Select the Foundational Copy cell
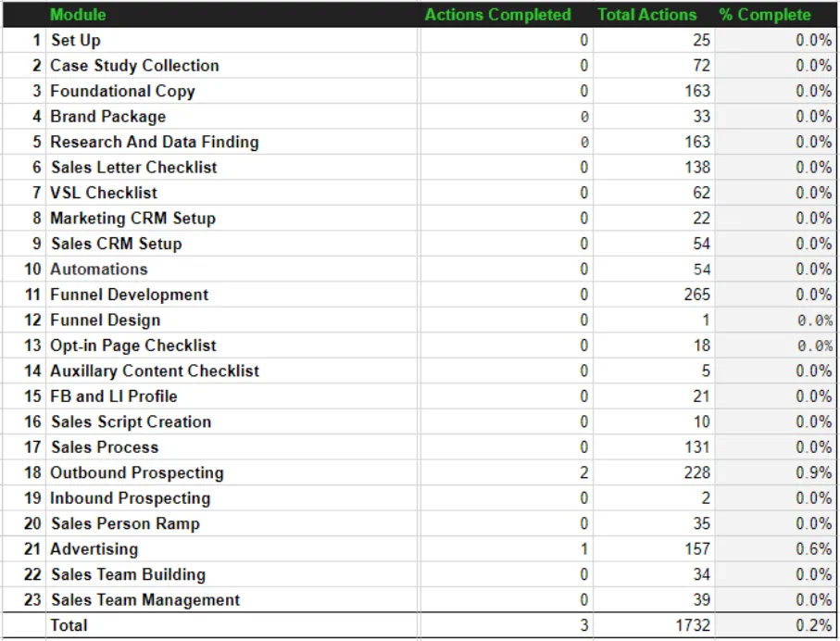Viewport: 840px width, 641px height. pos(232,91)
